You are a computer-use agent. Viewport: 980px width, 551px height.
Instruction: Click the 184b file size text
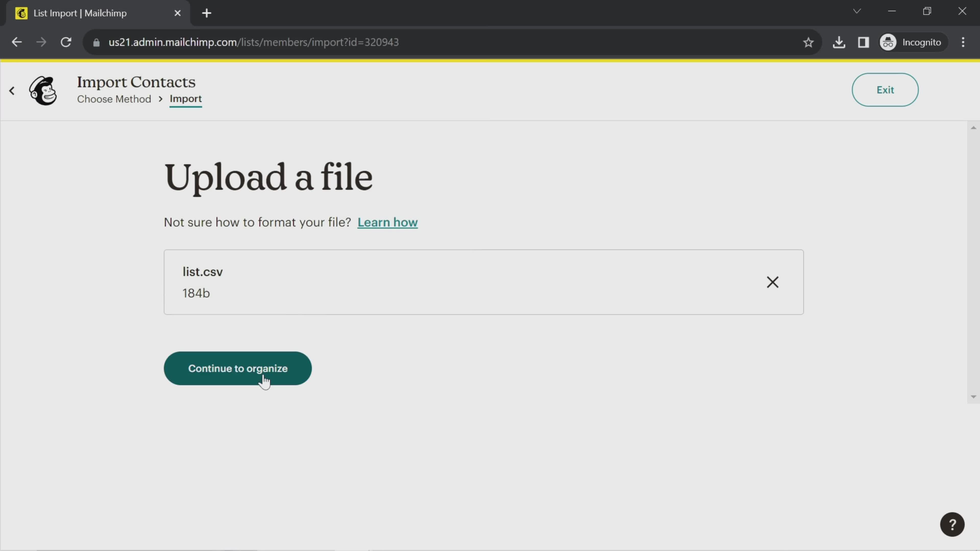[196, 293]
